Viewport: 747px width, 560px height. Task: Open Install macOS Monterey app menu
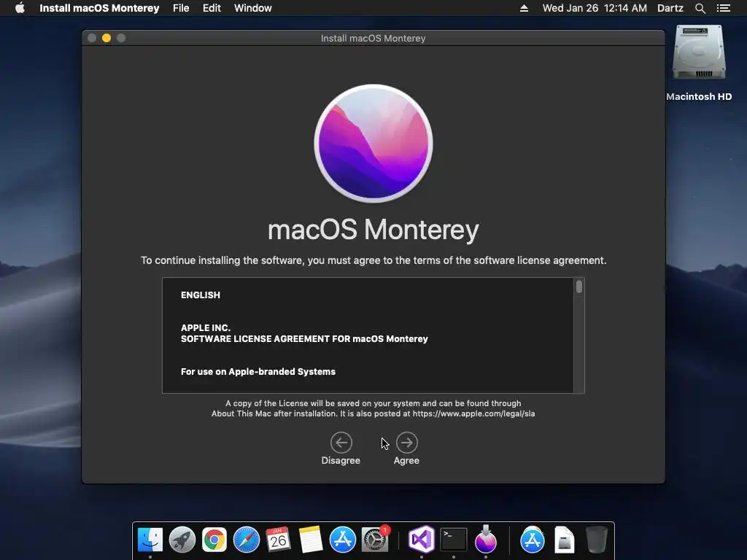pos(99,8)
